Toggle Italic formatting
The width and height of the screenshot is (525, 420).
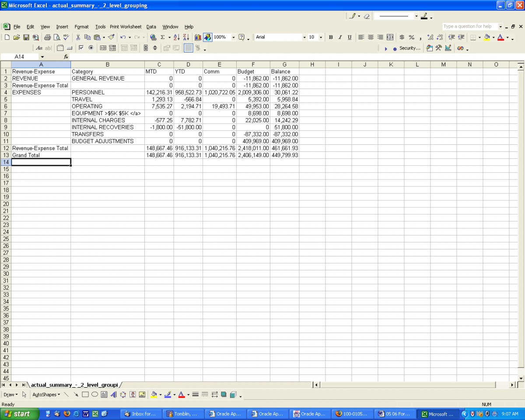pos(340,37)
